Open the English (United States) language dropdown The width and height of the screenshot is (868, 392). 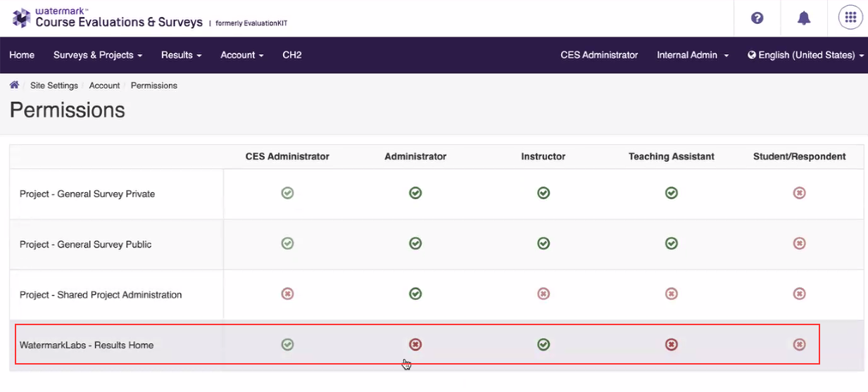tap(806, 55)
